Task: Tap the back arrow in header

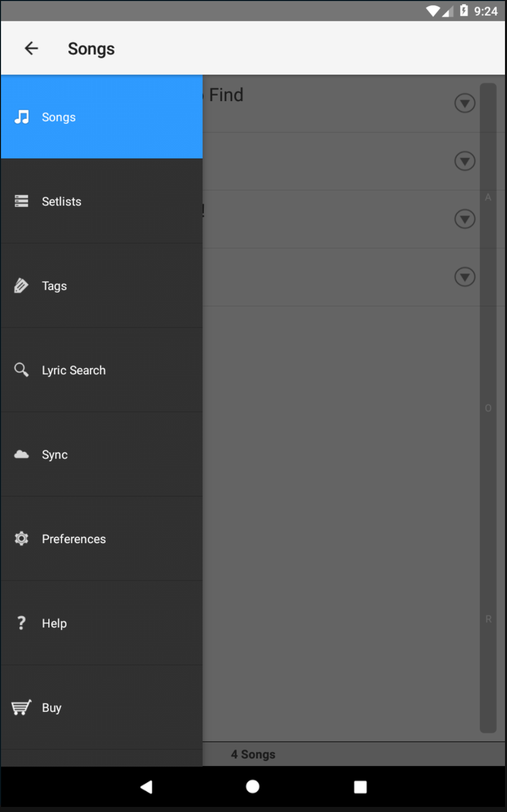Action: [x=31, y=49]
